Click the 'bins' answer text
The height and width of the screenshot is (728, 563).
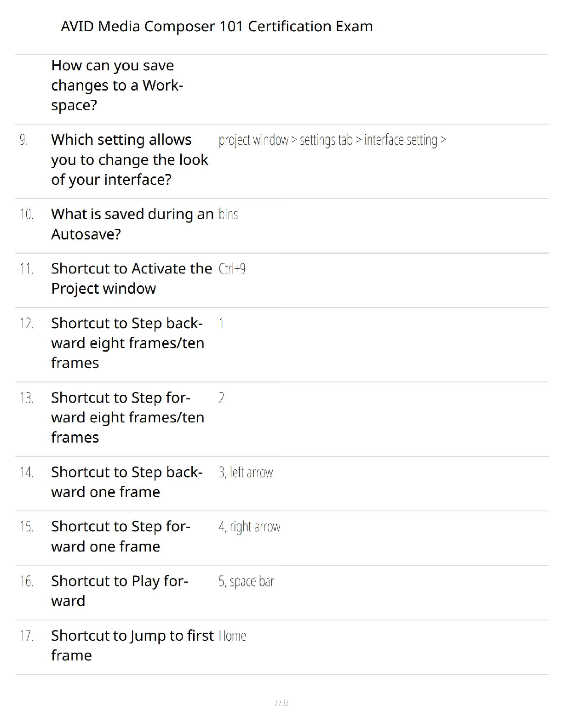(x=228, y=214)
